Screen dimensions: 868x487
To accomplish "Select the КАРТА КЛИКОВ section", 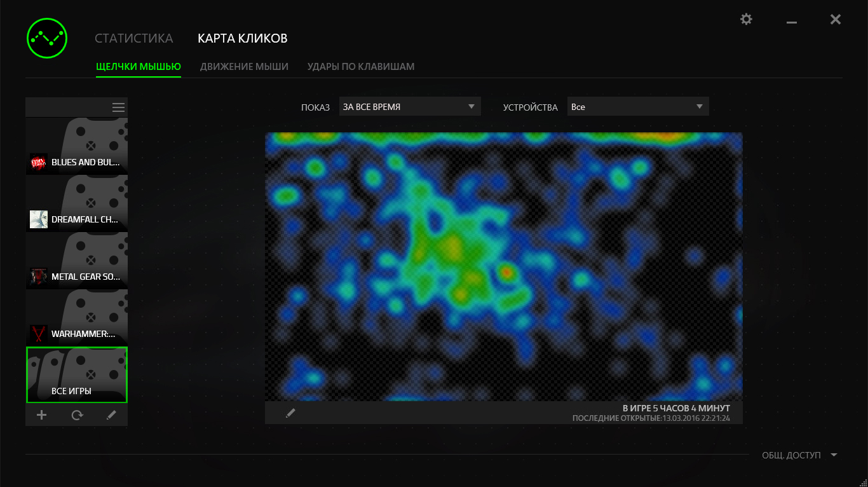I will (x=243, y=39).
